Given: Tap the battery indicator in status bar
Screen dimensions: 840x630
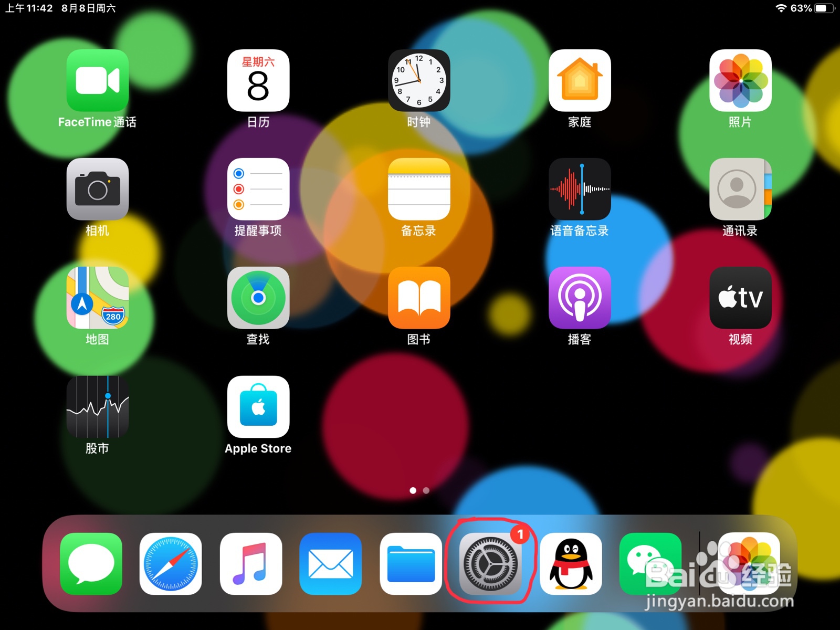Looking at the screenshot, I should pyautogui.click(x=825, y=8).
